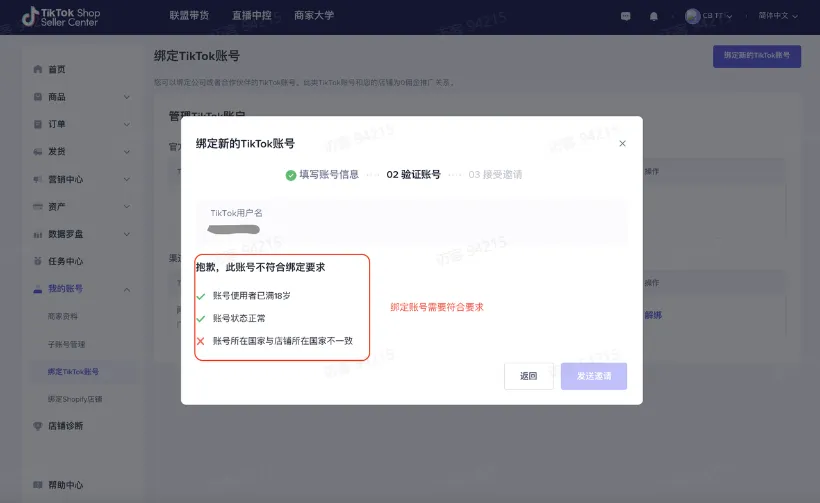Image resolution: width=820 pixels, height=503 pixels.
Task: Click the red X beside country mismatch
Action: 201,341
